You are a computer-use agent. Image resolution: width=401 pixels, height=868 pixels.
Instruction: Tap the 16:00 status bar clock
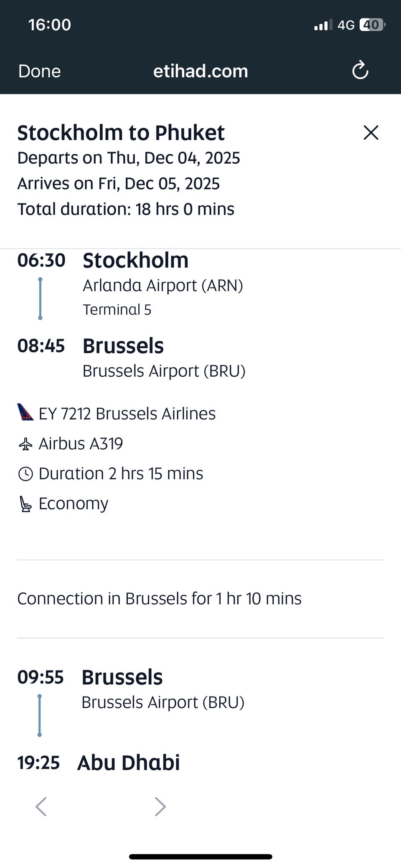50,25
